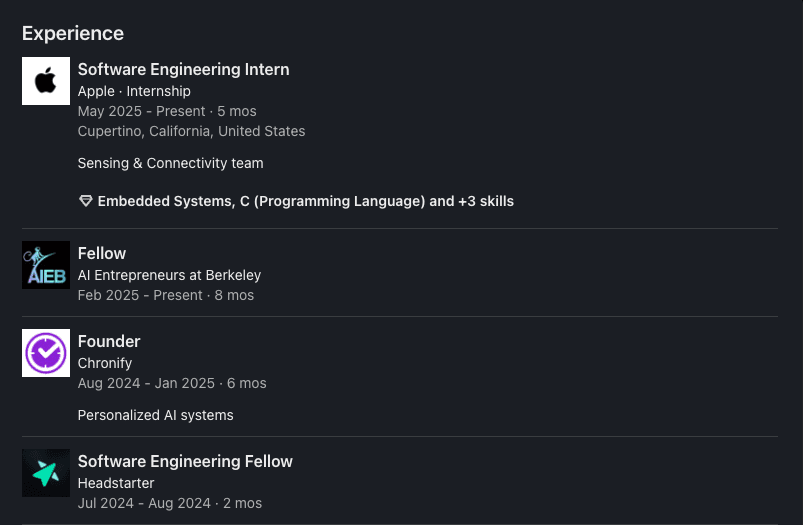The image size is (803, 525).
Task: Click the May 2025 - Present date range
Action: coord(141,111)
